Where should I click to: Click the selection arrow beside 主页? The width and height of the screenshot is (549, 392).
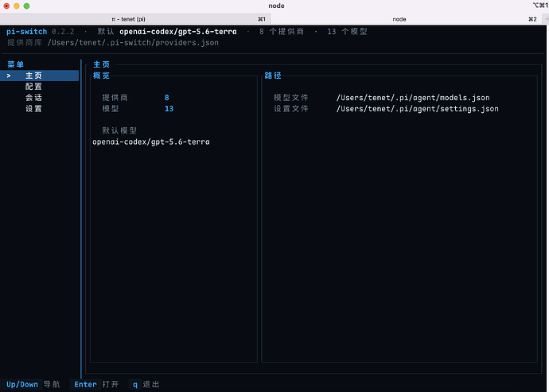tap(9, 76)
